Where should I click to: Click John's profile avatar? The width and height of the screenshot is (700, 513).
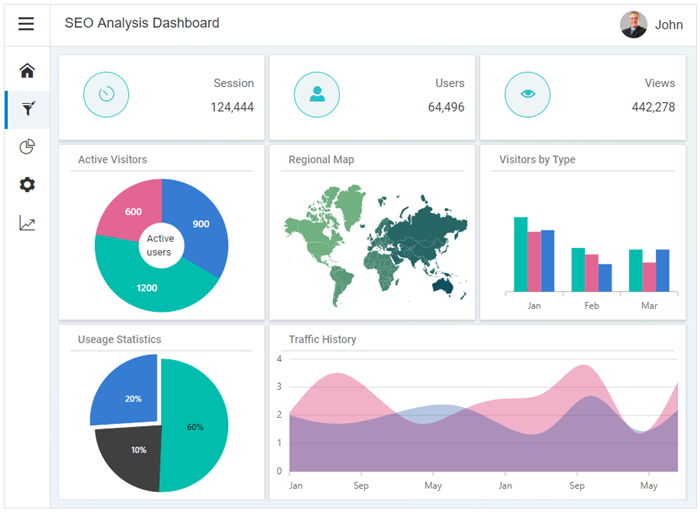click(x=633, y=24)
